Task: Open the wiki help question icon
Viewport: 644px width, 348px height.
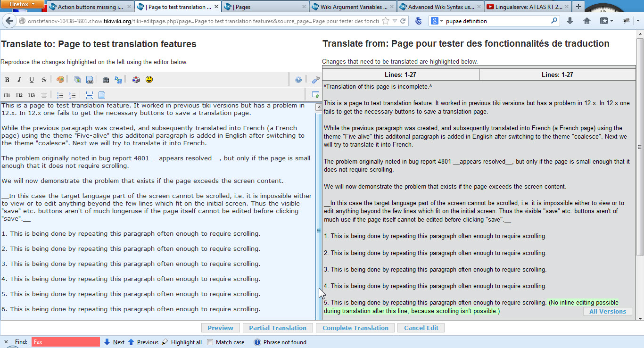Action: (x=298, y=80)
